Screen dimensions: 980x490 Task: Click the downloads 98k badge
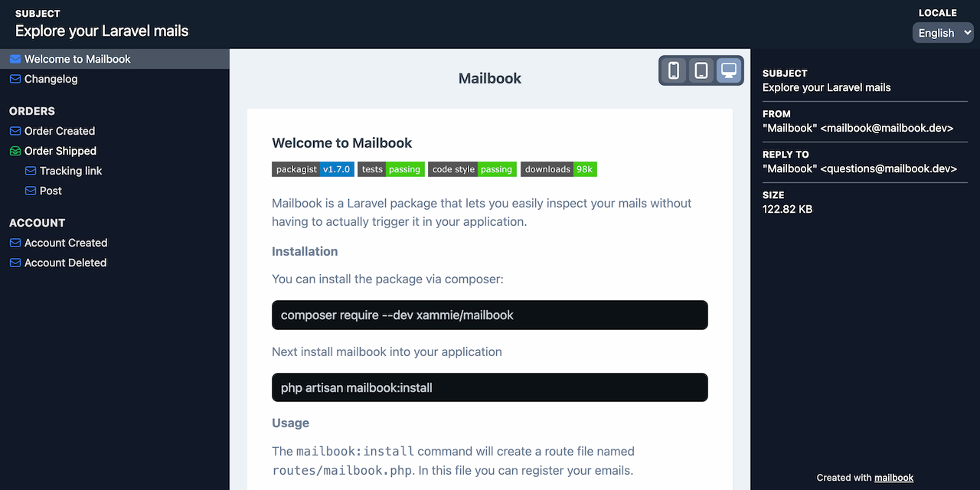click(559, 169)
